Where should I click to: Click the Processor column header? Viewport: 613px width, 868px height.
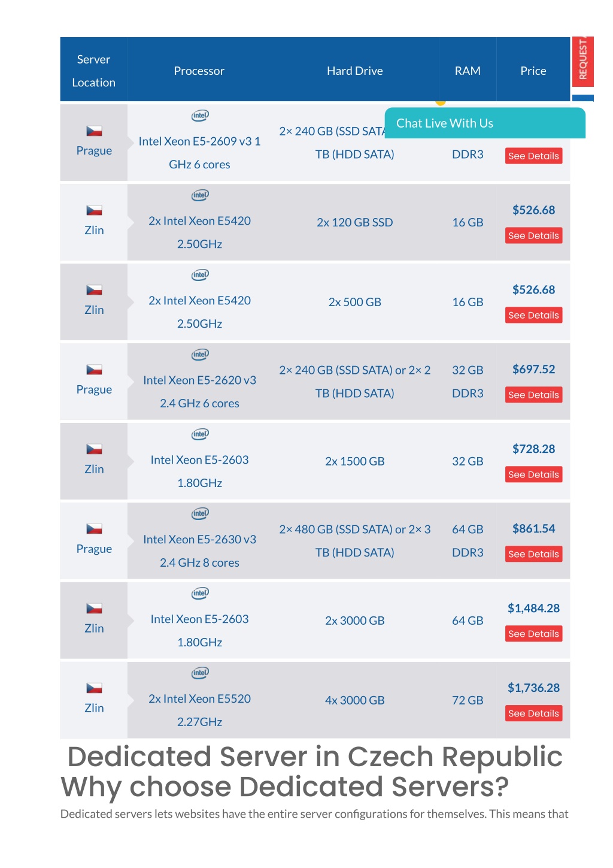pyautogui.click(x=199, y=71)
